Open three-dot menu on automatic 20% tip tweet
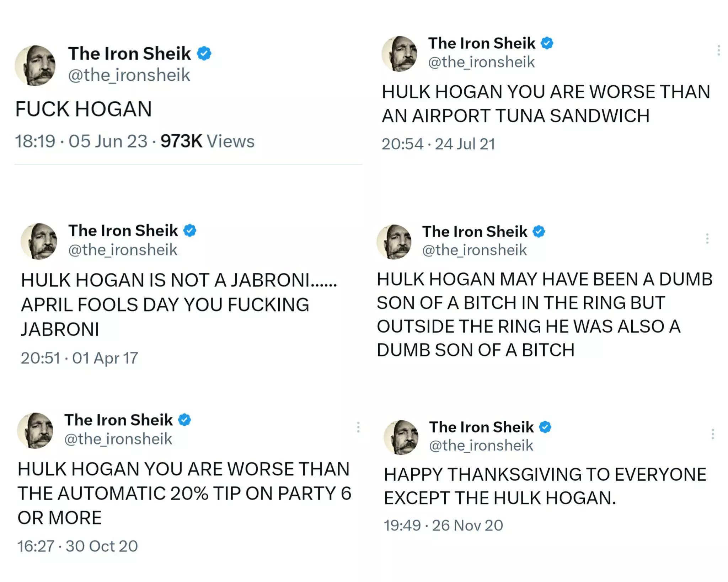This screenshot has height=582, width=728. click(358, 427)
